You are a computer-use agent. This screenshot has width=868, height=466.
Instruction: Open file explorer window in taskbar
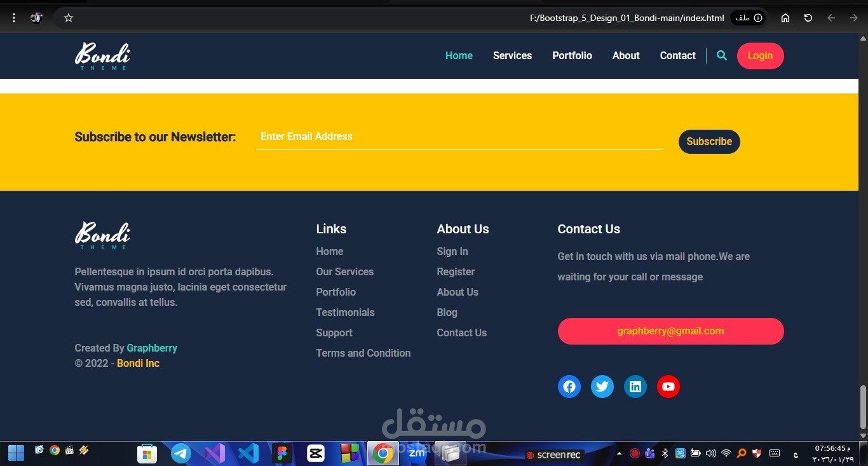tap(451, 453)
